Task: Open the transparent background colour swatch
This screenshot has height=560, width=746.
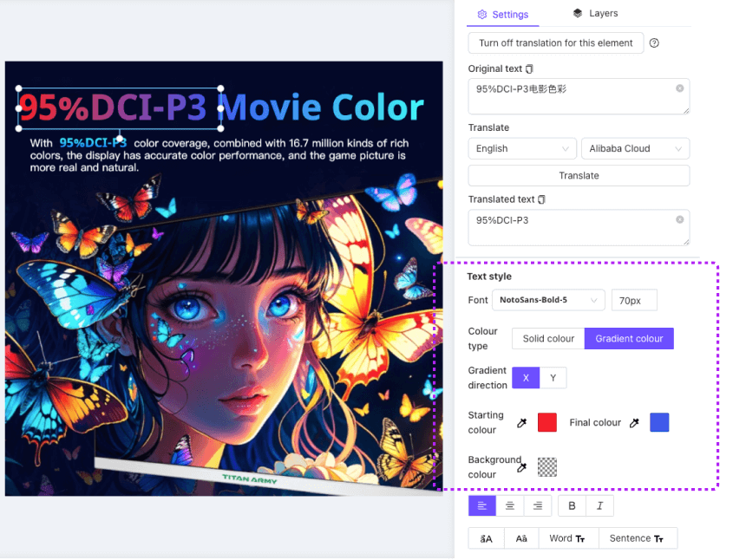Action: (x=547, y=467)
